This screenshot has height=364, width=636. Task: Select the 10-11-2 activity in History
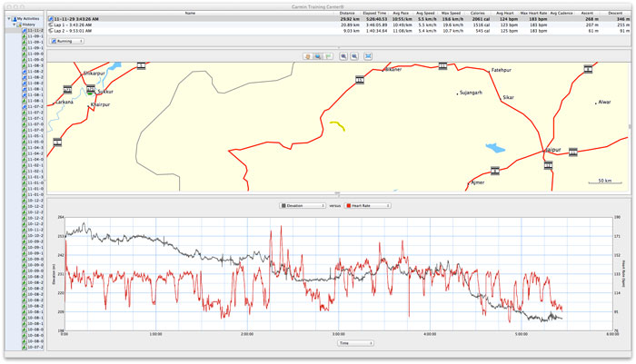click(35, 230)
